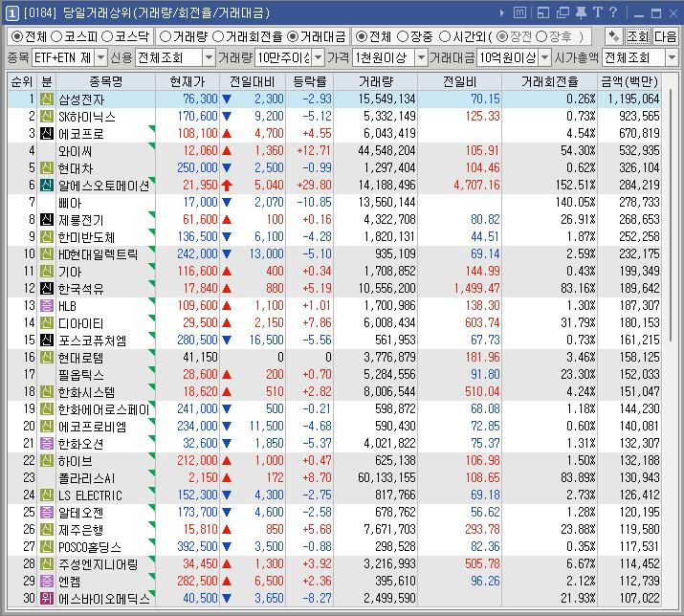
Task: Select the 전체 market radio button
Action: 17,36
